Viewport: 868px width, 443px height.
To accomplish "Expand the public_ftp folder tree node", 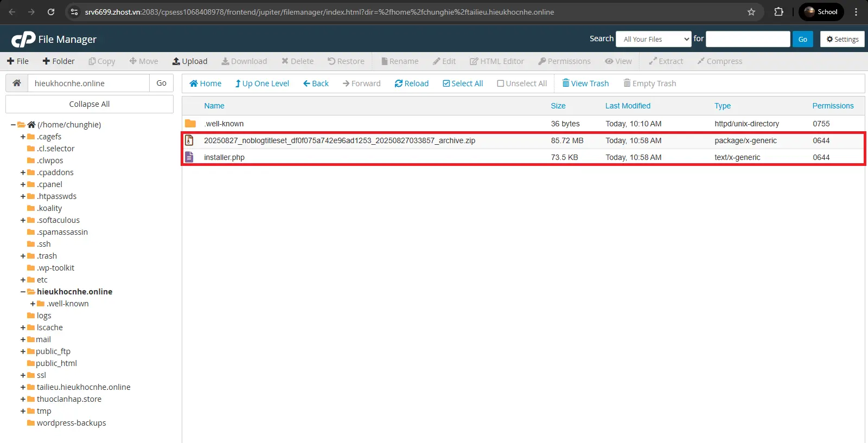I will 23,351.
